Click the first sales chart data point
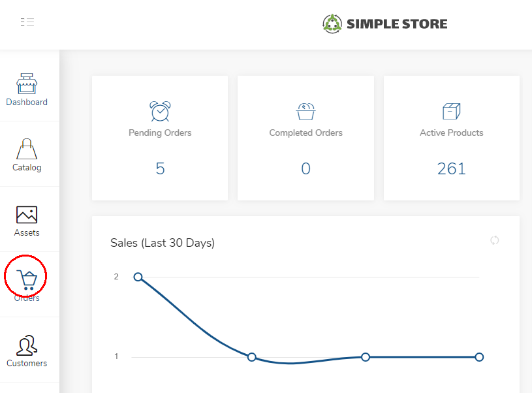The height and width of the screenshot is (393, 532). point(138,277)
